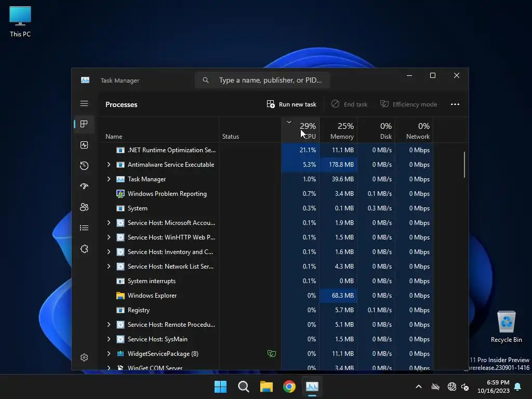Show hidden system tray icons chevron
The width and height of the screenshot is (532, 399).
[x=419, y=387]
